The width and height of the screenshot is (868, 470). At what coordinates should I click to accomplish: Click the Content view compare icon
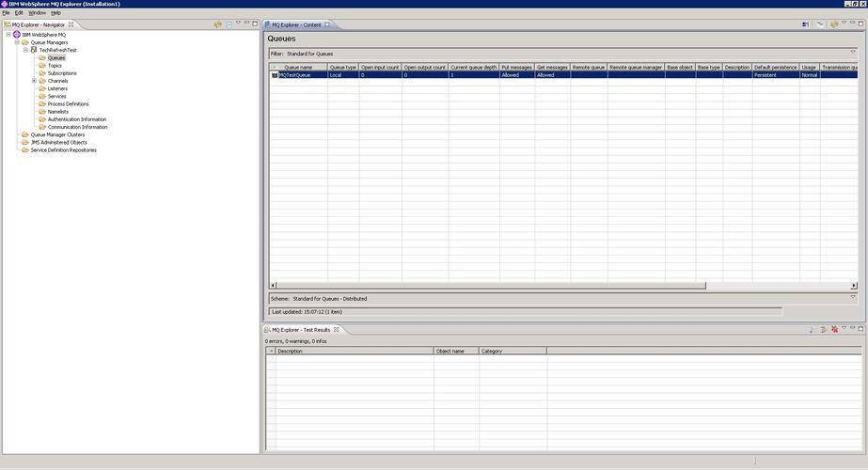pyautogui.click(x=805, y=24)
